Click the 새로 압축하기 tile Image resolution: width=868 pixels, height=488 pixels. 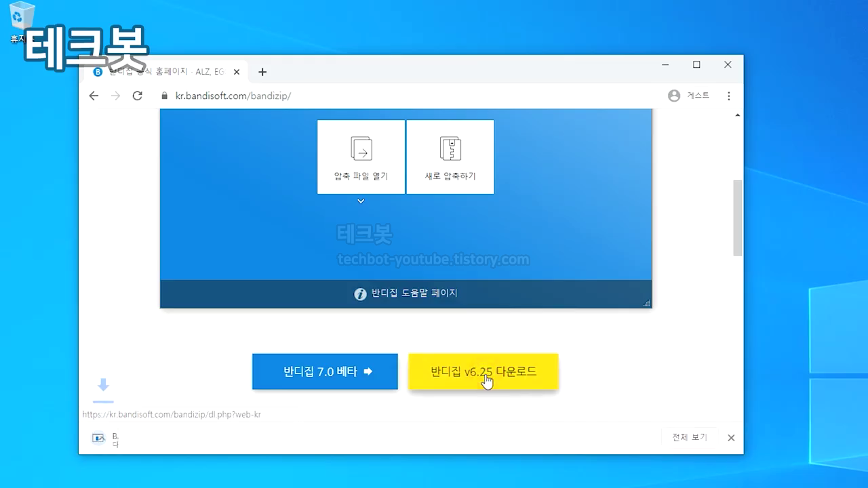(x=450, y=157)
